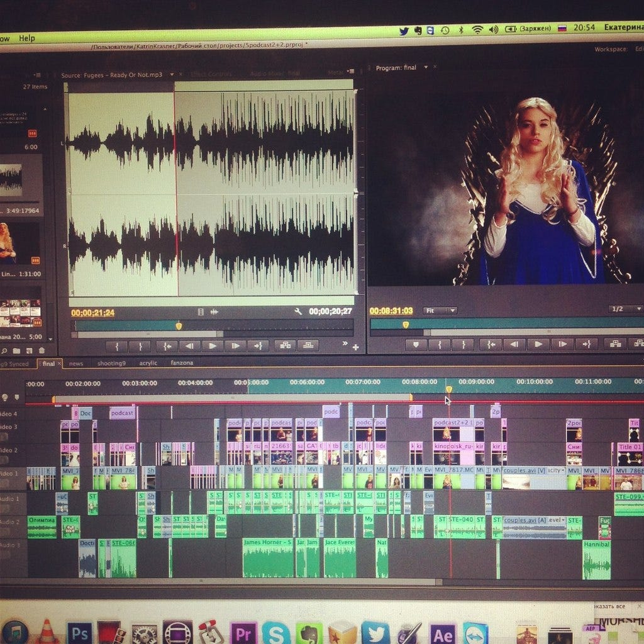Click Wi-Fi icon in menu bar
Viewport: 644px width, 644px height.
[477, 30]
